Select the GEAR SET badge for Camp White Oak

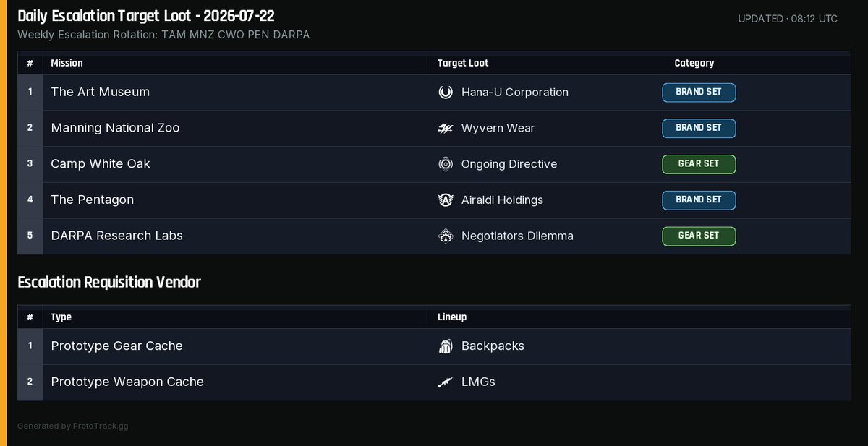tap(699, 164)
